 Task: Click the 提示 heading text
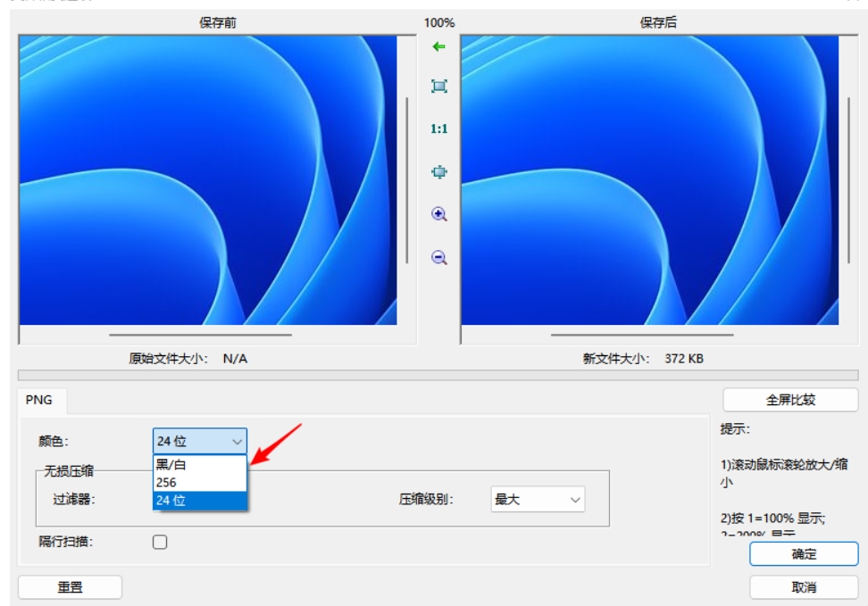(x=735, y=429)
